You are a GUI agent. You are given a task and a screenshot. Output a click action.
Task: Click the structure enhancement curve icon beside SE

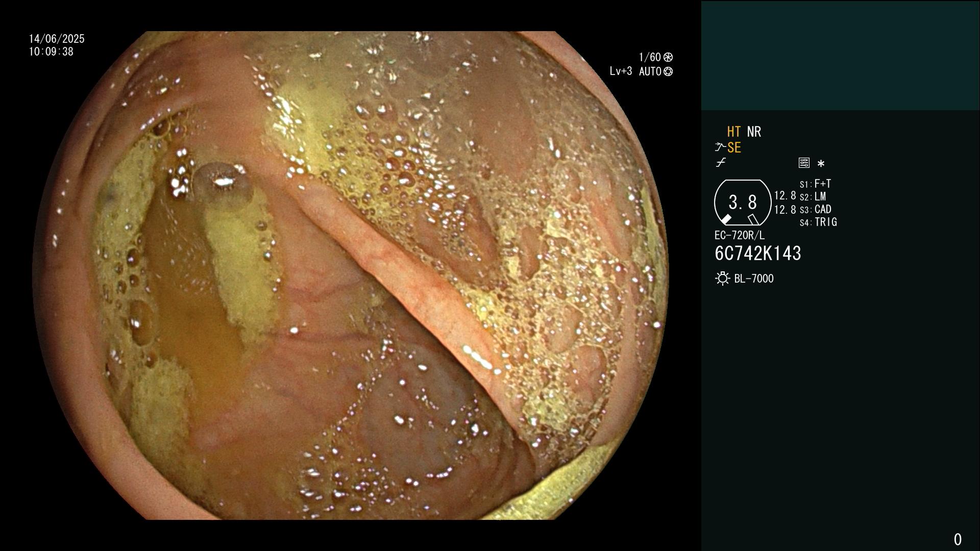720,147
